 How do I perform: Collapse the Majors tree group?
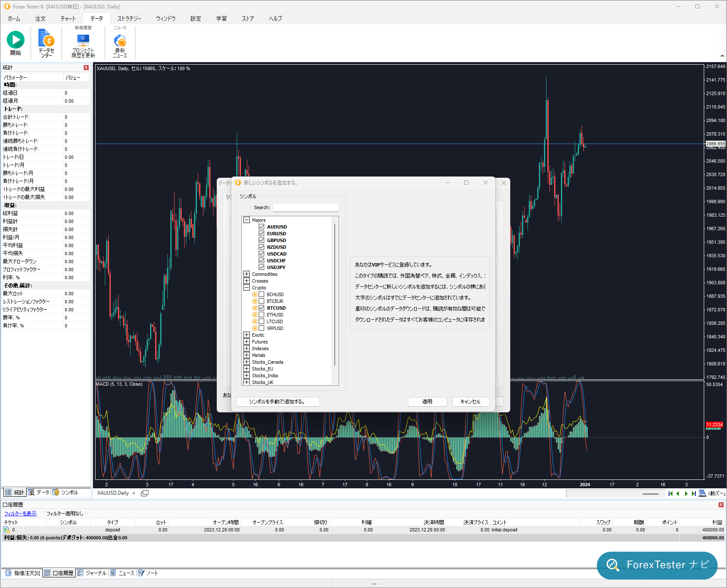(247, 220)
